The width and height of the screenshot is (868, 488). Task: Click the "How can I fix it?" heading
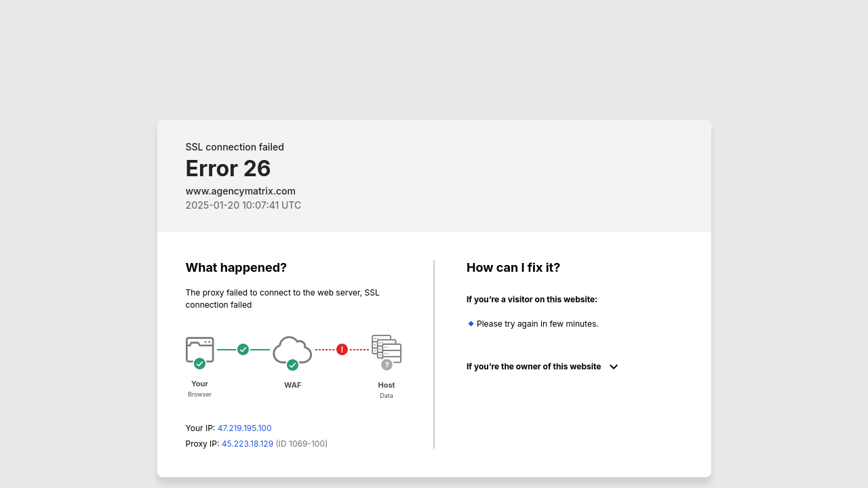point(513,268)
